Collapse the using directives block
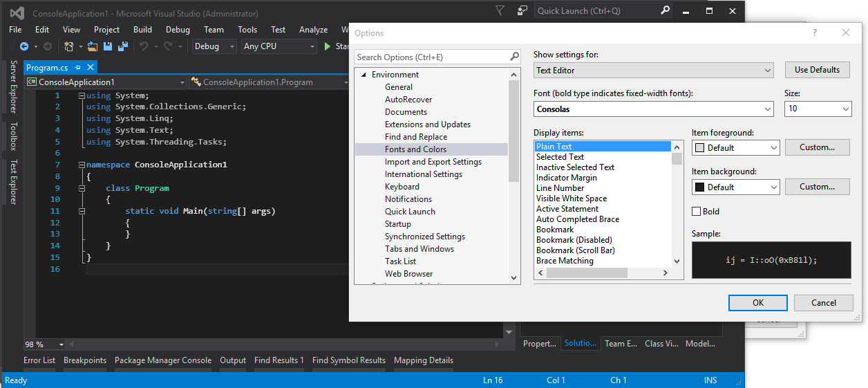This screenshot has height=388, width=868. coord(82,95)
